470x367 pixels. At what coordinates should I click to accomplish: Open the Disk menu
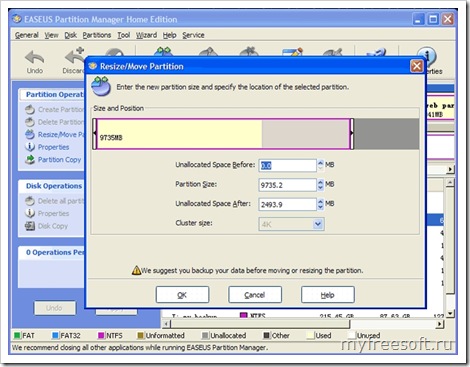(x=70, y=35)
